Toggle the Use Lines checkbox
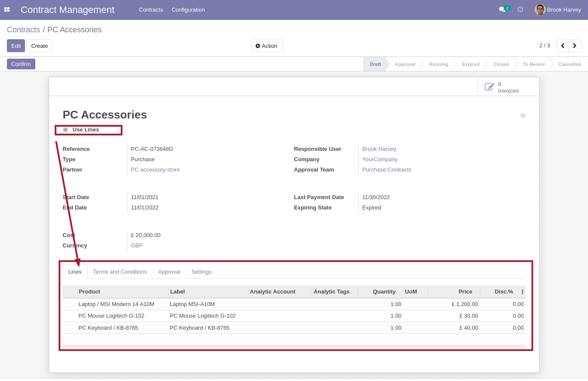The width and height of the screenshot is (588, 381). (65, 130)
